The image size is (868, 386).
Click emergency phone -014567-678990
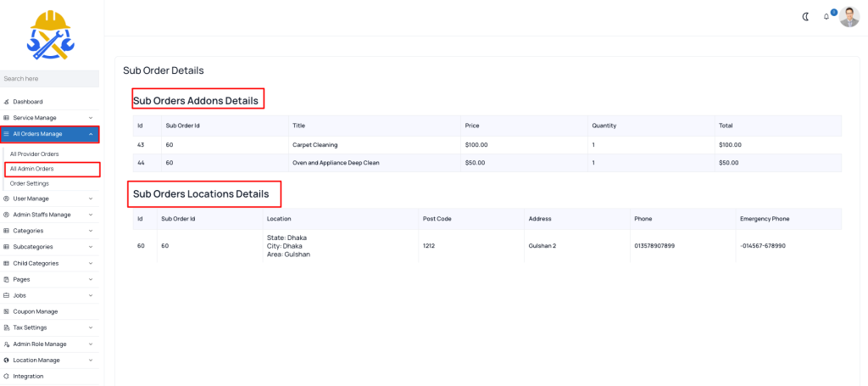coord(763,246)
